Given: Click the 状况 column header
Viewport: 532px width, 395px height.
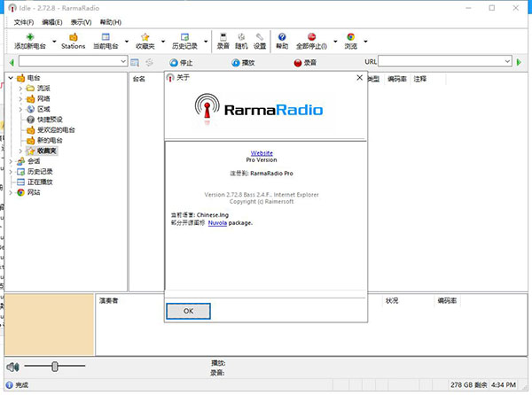Looking at the screenshot, I should (x=392, y=300).
